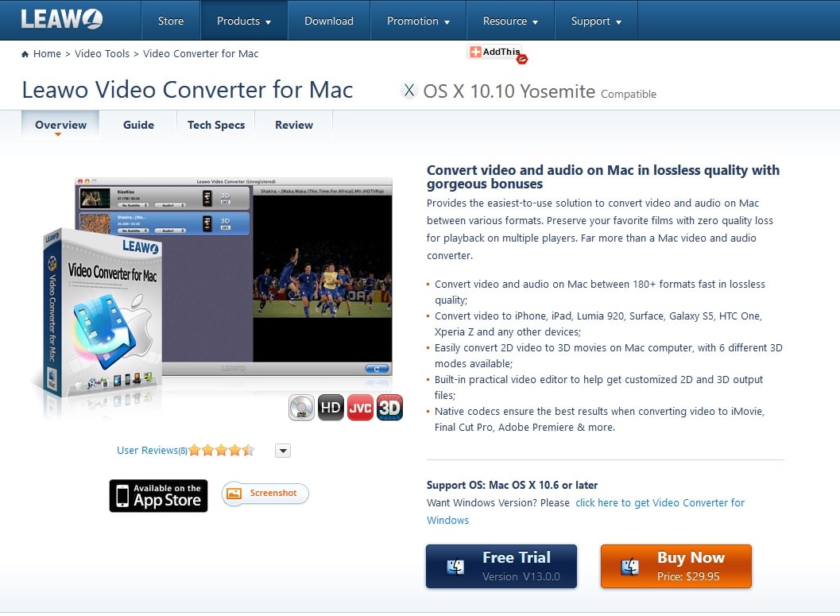Click the home icon in the breadcrumb

point(25,54)
